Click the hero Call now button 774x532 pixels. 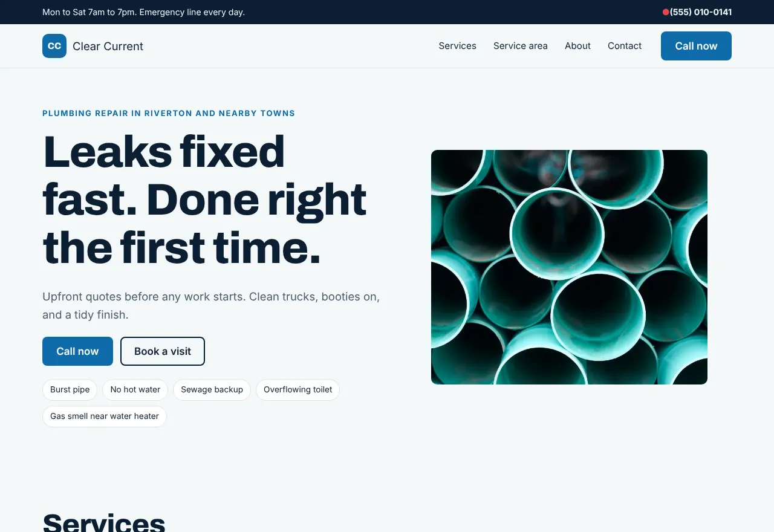(x=77, y=351)
